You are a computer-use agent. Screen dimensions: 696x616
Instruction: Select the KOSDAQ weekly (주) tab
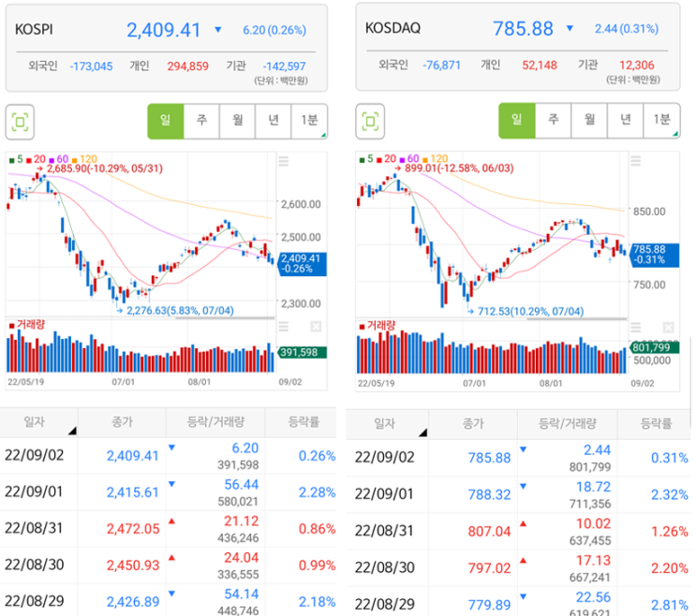pos(553,121)
